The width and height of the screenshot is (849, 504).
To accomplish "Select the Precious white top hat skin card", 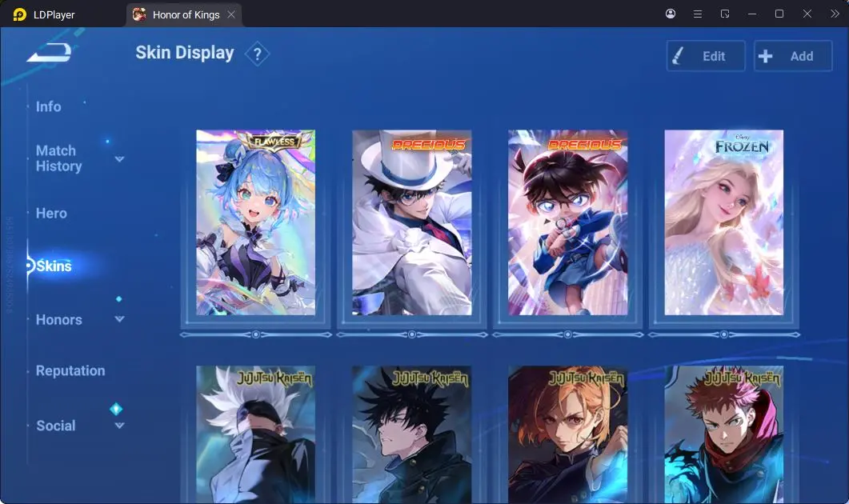I will 411,222.
